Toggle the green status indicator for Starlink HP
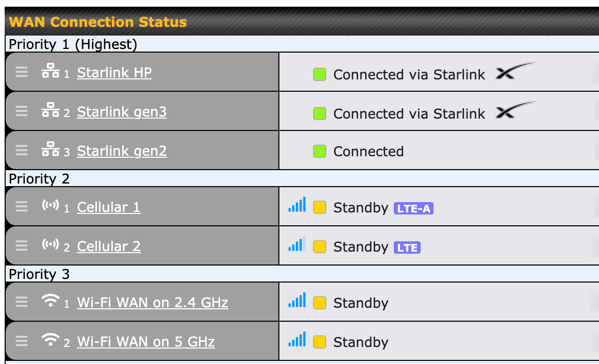 point(320,74)
